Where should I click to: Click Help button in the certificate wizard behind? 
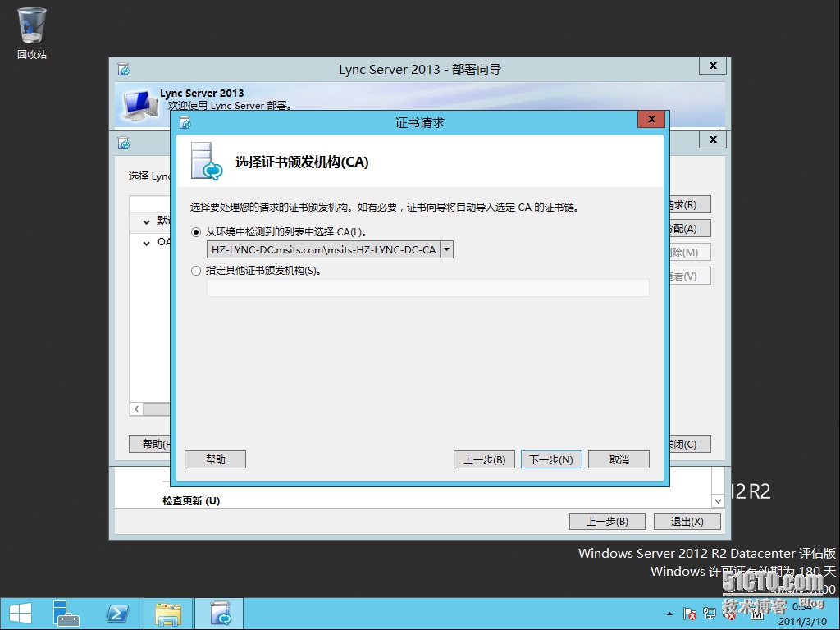coord(150,444)
